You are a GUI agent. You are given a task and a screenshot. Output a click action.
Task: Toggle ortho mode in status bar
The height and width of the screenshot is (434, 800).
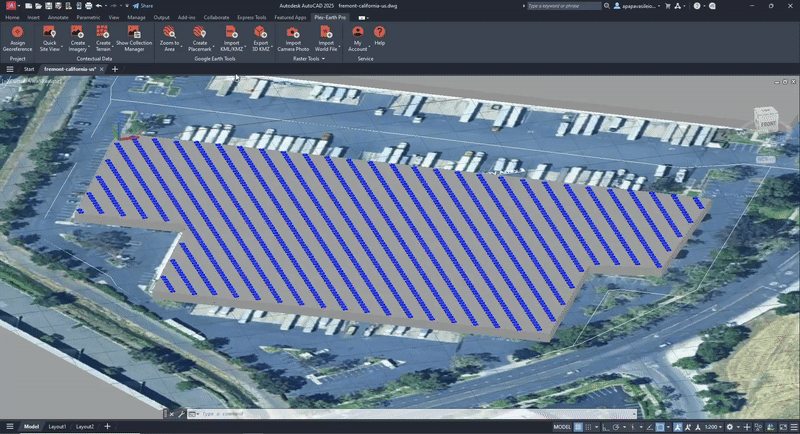tap(605, 427)
